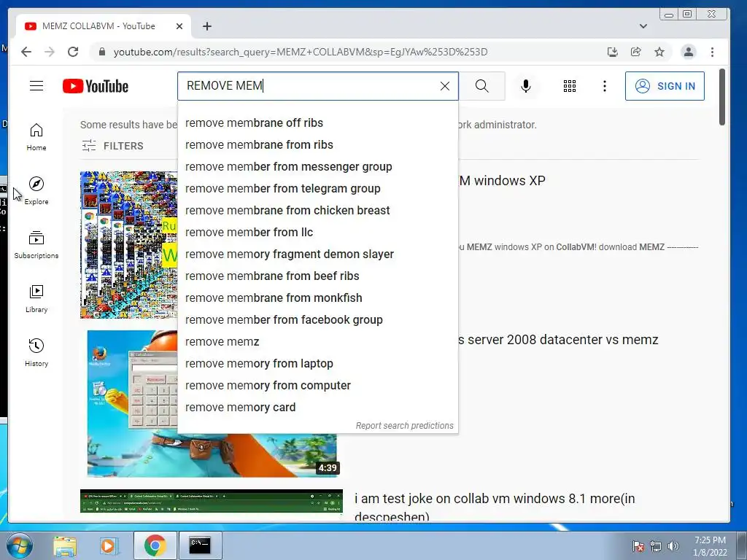The image size is (747, 560).
Task: Choose 'remove member from facebook group' suggestion
Action: (x=318, y=320)
